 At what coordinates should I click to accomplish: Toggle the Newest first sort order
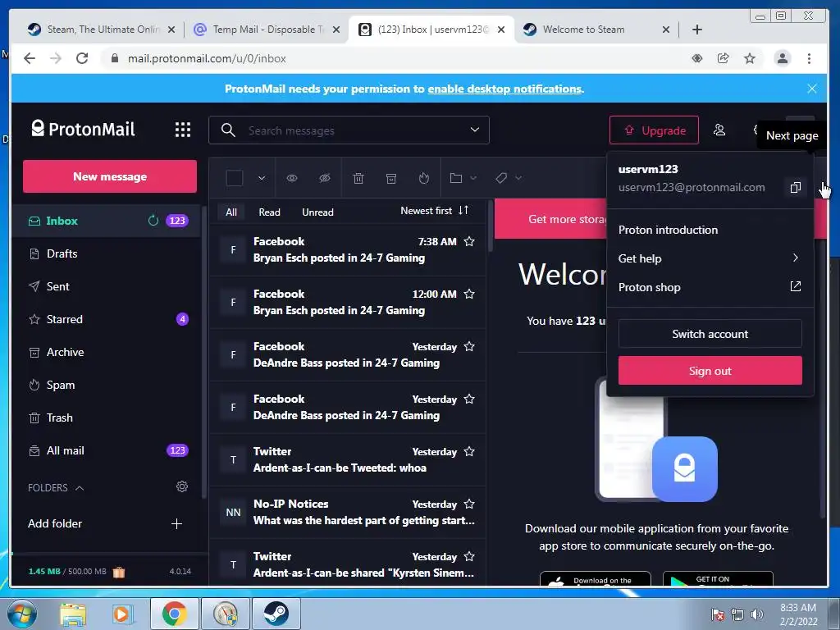435,211
